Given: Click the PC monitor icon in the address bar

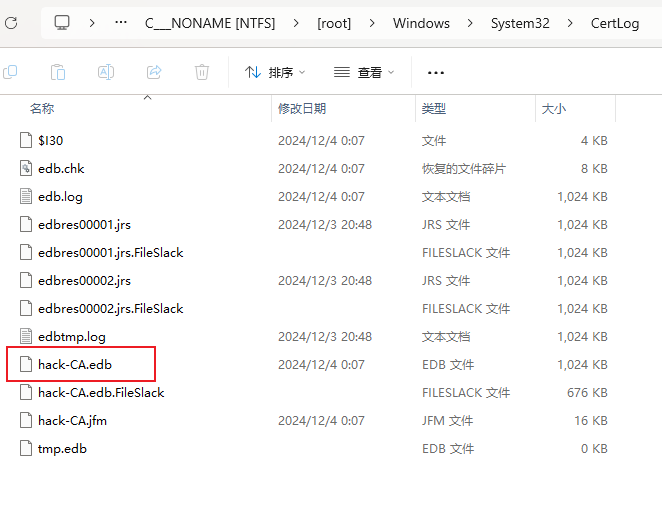Looking at the screenshot, I should pos(62,23).
